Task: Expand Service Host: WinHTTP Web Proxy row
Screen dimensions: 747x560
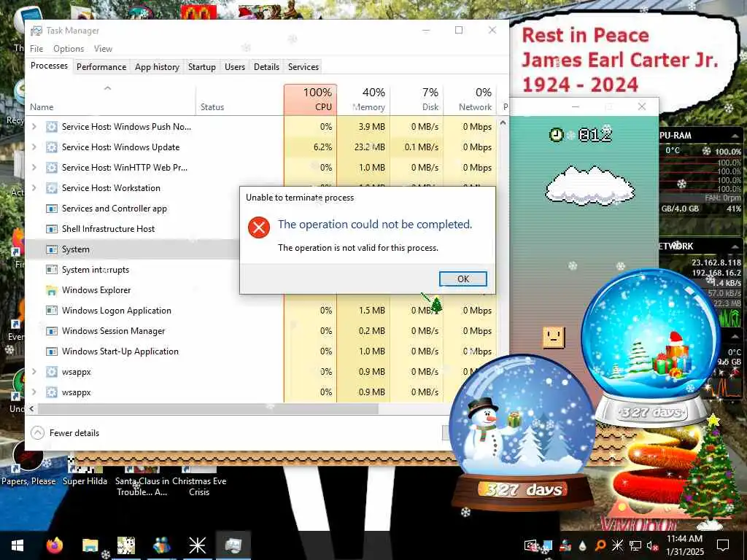Action: click(34, 168)
